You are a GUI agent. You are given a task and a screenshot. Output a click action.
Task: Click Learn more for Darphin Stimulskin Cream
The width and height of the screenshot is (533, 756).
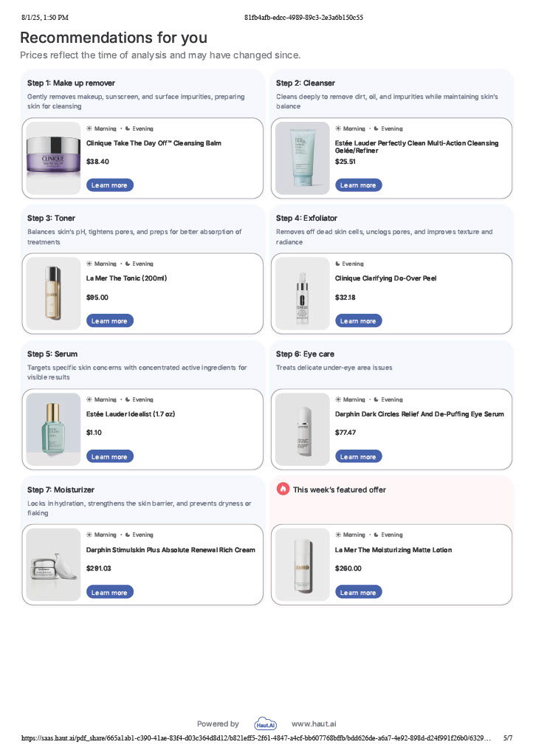point(110,593)
